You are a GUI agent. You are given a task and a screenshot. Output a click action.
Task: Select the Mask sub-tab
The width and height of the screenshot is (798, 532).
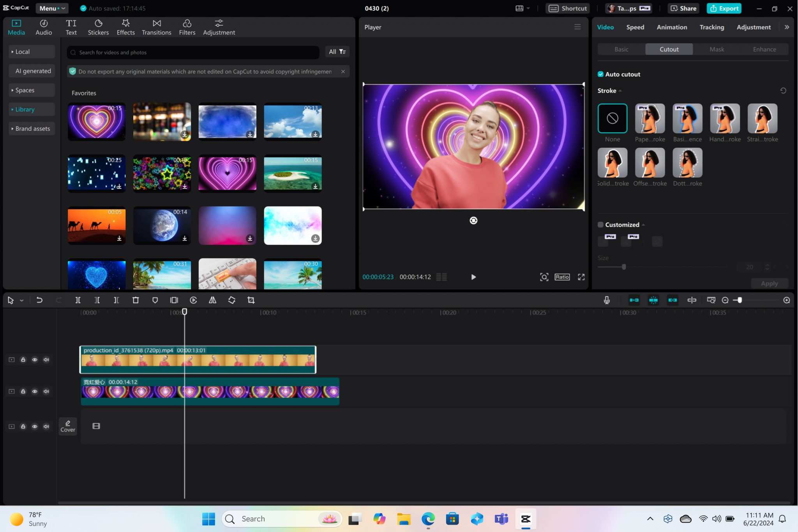(717, 49)
